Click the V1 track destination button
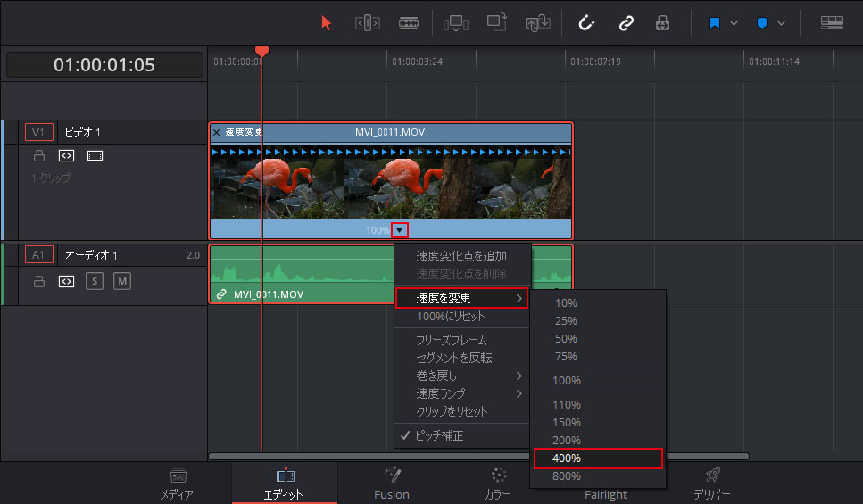863x504 pixels. (x=38, y=133)
